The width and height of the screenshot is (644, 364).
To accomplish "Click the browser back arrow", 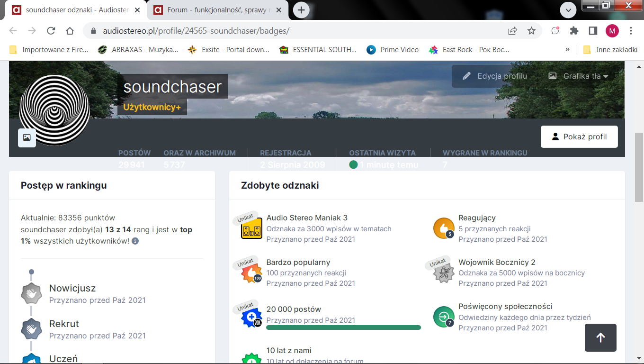I will point(13,31).
